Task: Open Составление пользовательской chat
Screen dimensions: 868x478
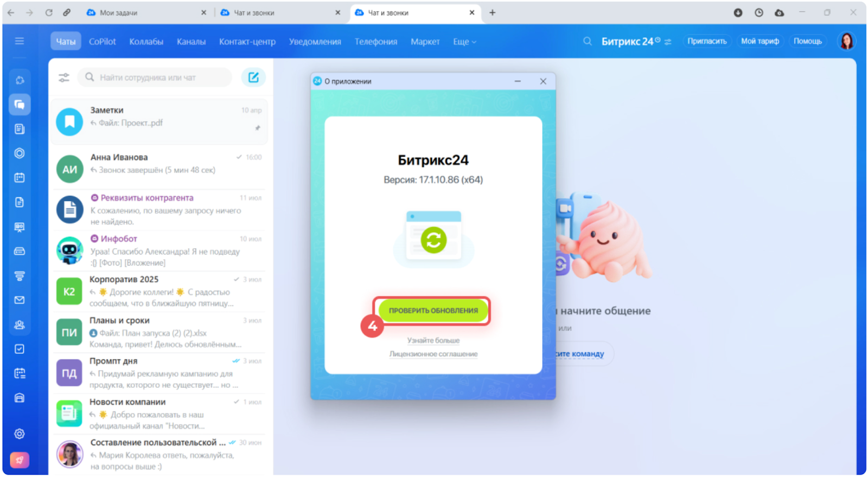Action: (158, 454)
